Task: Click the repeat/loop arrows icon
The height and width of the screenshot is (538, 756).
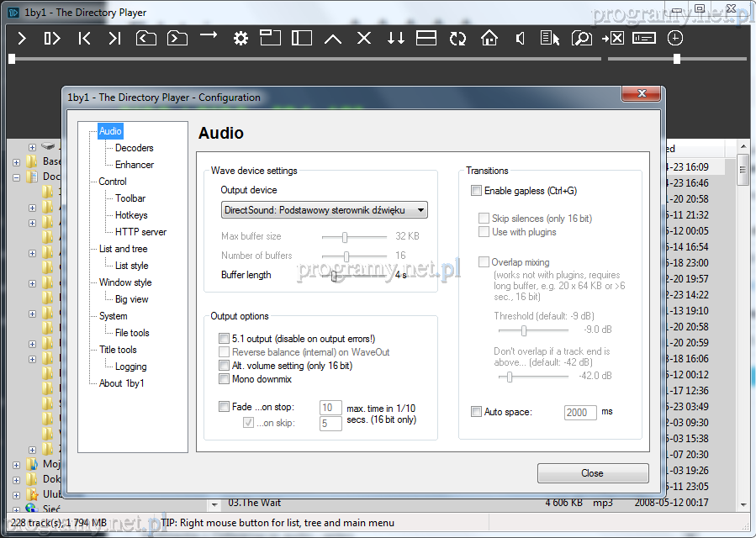Action: (457, 38)
